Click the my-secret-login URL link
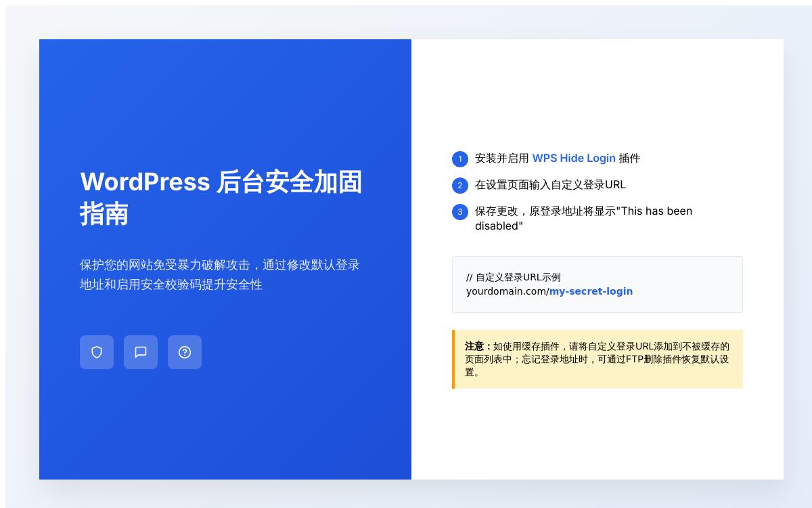 591,291
